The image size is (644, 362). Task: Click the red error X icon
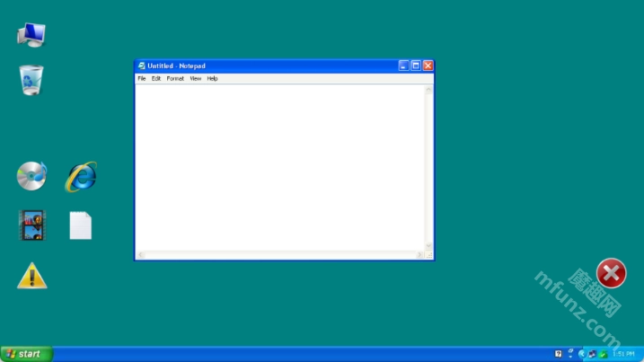pyautogui.click(x=612, y=273)
